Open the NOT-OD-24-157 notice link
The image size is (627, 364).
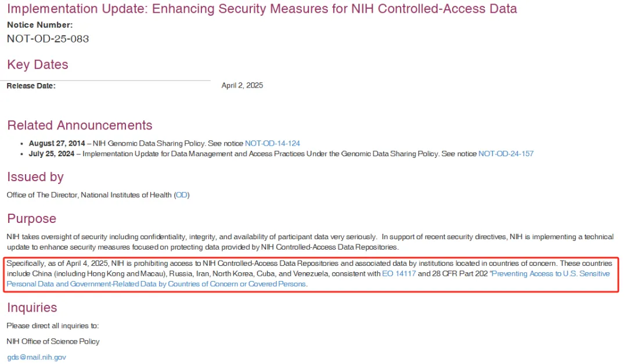coord(506,154)
